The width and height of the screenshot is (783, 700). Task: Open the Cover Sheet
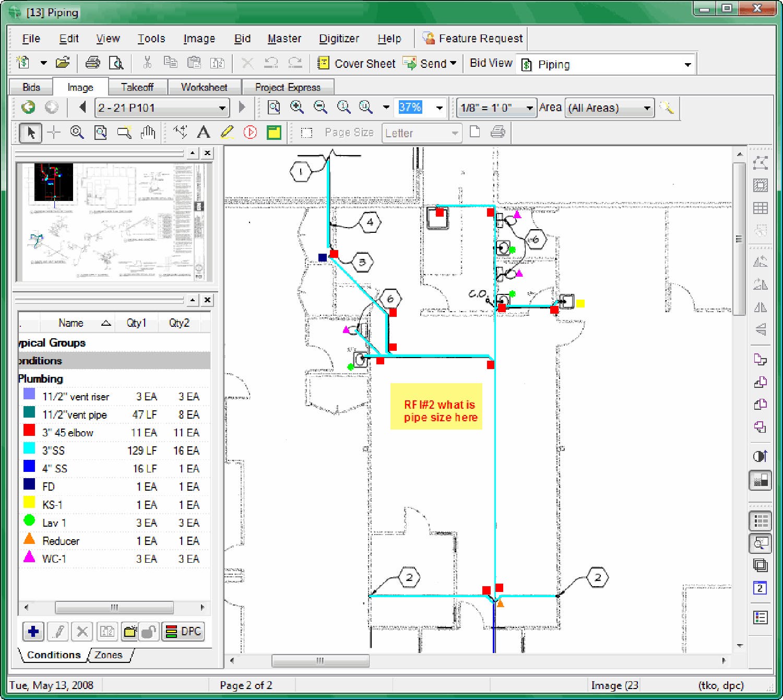(357, 64)
